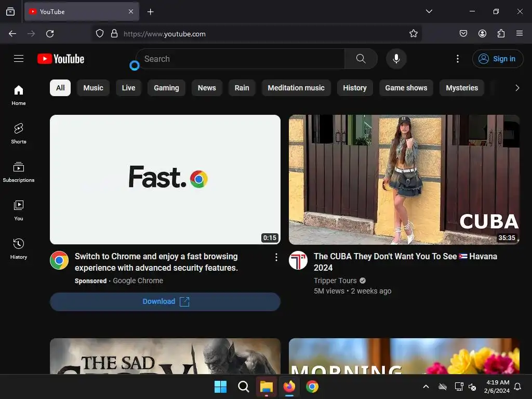This screenshot has height=399, width=532.
Task: Reload the current page
Action: pos(50,34)
